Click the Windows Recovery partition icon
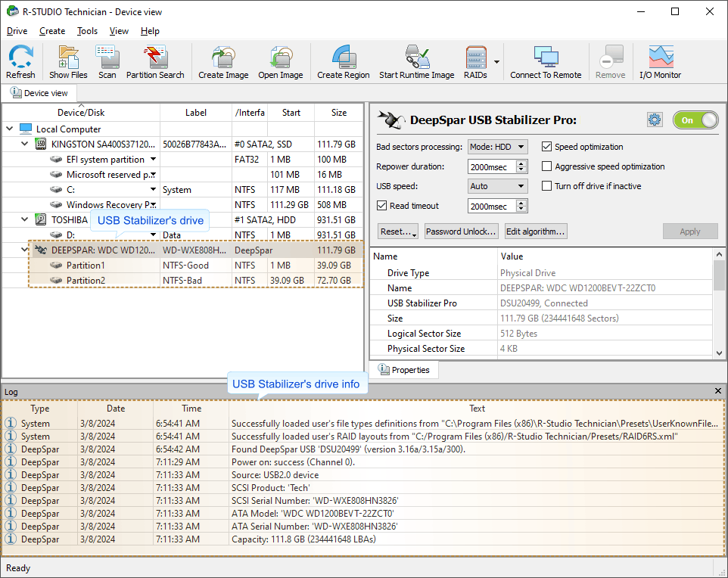This screenshot has width=728, height=578. click(x=56, y=205)
